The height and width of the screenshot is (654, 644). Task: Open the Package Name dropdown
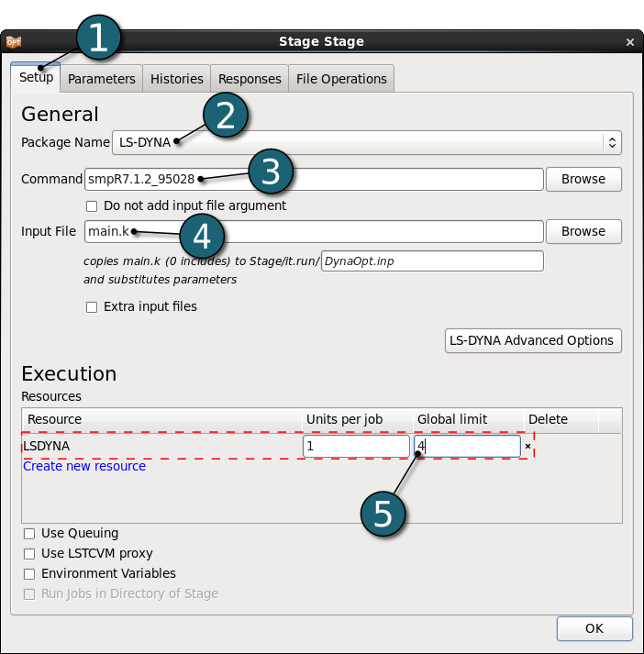coord(367,143)
